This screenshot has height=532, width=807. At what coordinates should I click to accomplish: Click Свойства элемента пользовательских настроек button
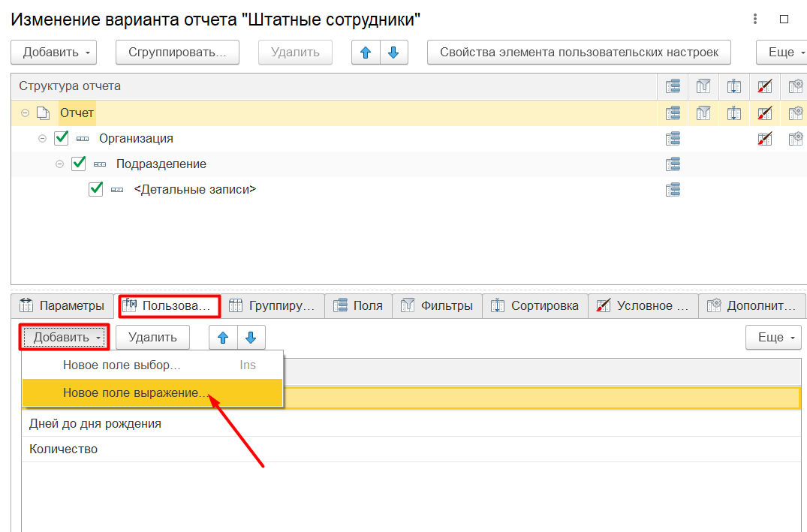pyautogui.click(x=579, y=53)
